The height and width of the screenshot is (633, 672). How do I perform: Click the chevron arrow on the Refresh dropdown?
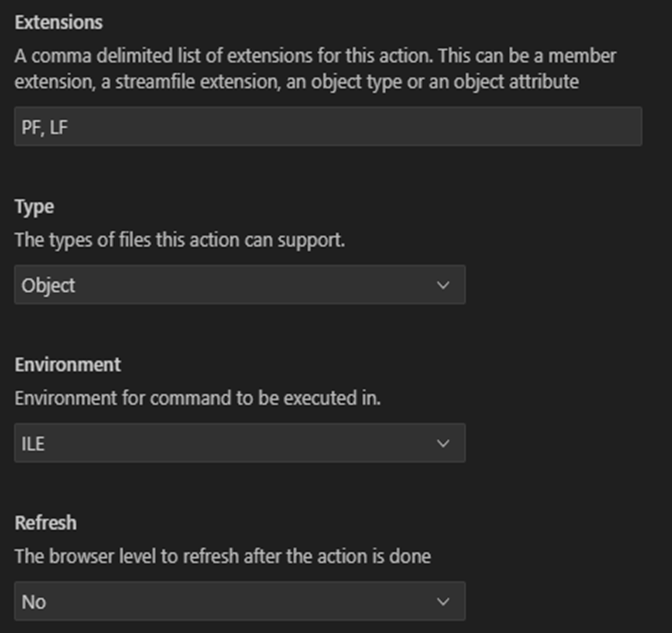[x=443, y=602]
